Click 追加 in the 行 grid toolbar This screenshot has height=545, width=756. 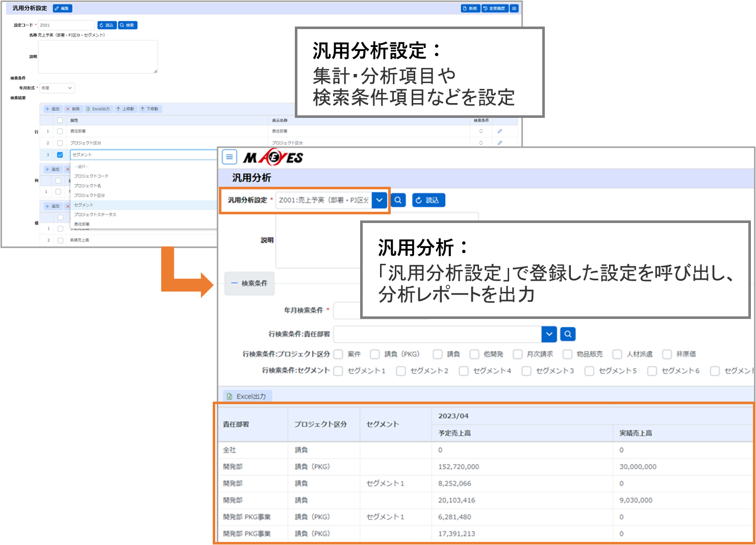pos(53,109)
